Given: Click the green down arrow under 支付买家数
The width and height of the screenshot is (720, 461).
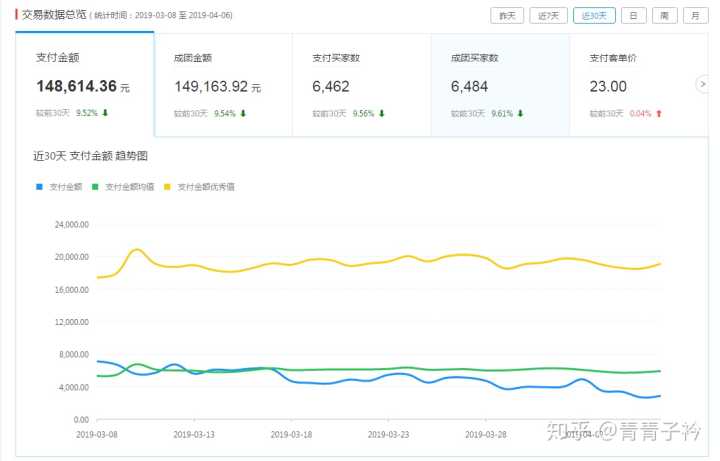Looking at the screenshot, I should (x=381, y=113).
